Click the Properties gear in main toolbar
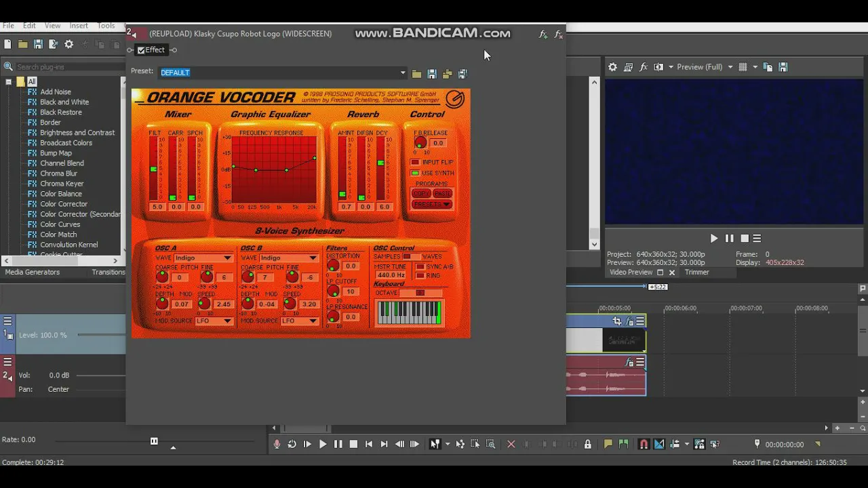 69,44
